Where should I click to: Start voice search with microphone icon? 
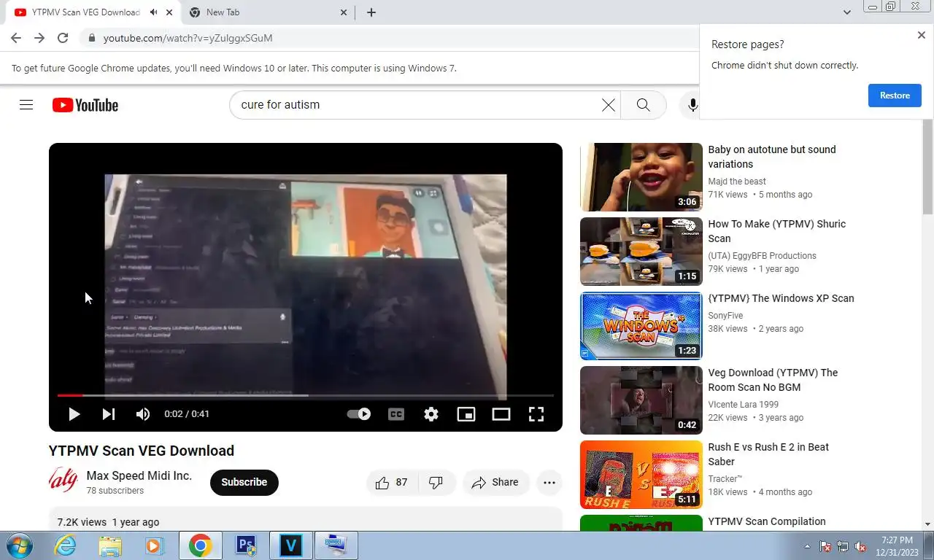click(x=692, y=105)
